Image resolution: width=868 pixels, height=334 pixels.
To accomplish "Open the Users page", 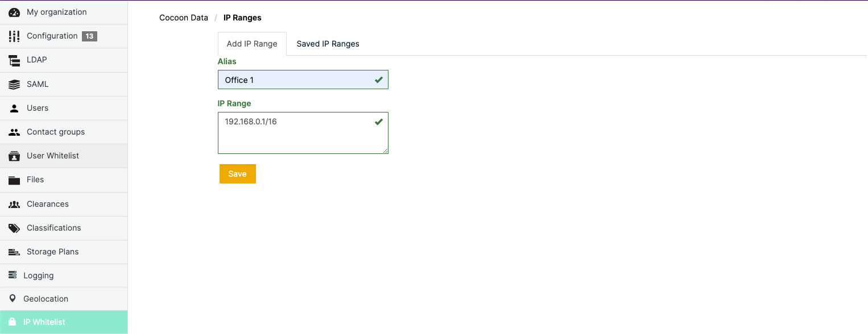I will [64, 108].
